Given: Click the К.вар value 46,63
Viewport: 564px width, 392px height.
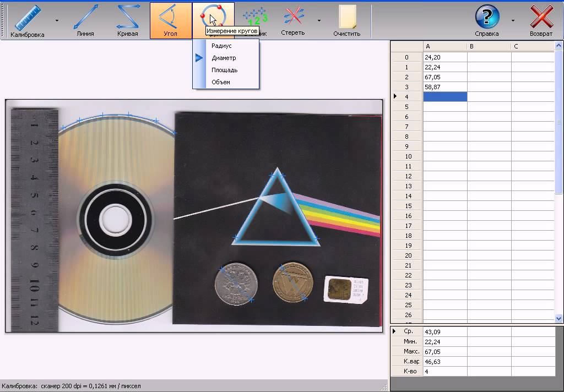Looking at the screenshot, I should pos(445,361).
